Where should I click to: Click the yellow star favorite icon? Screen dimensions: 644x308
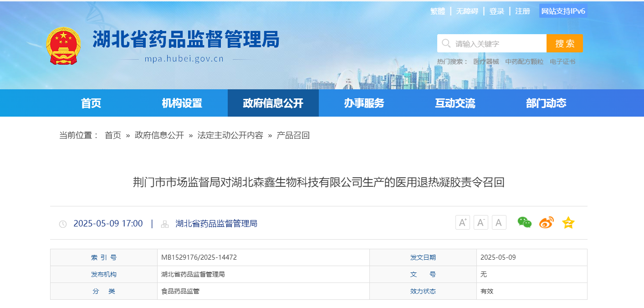coord(568,223)
